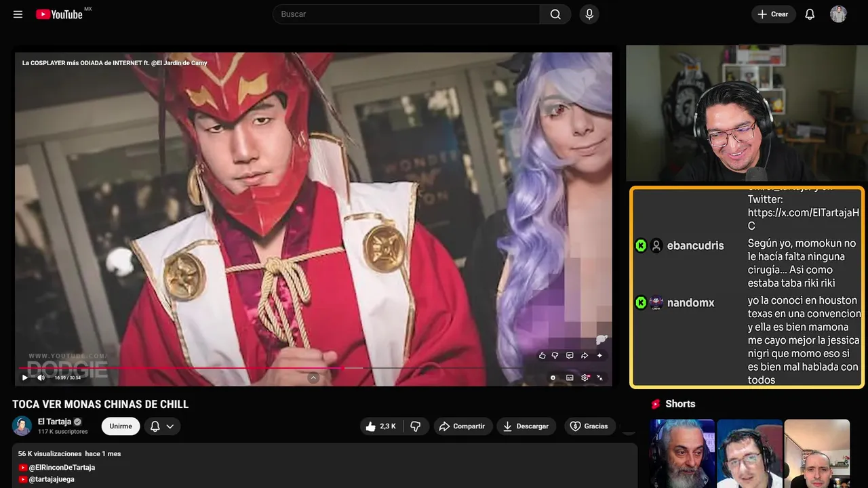Viewport: 868px width, 488px height.
Task: Click the YouTube icon beside @tartajajuega
Action: [22, 479]
